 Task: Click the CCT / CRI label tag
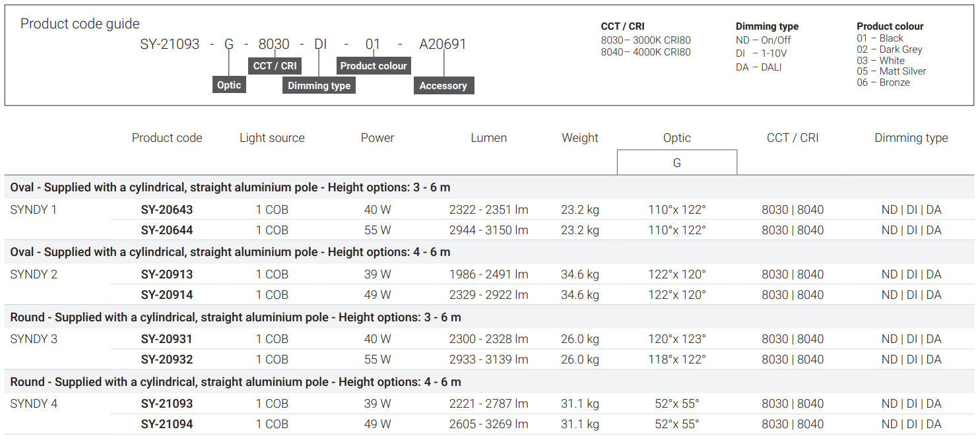click(x=275, y=66)
